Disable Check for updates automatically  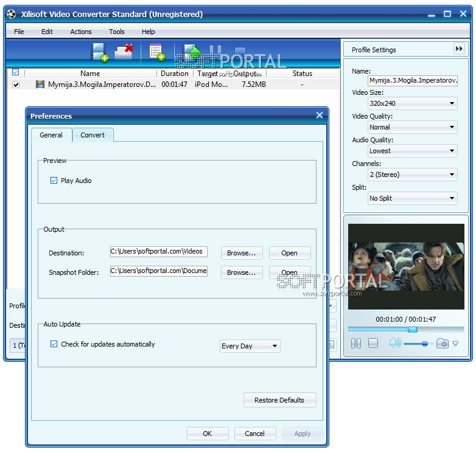point(54,344)
